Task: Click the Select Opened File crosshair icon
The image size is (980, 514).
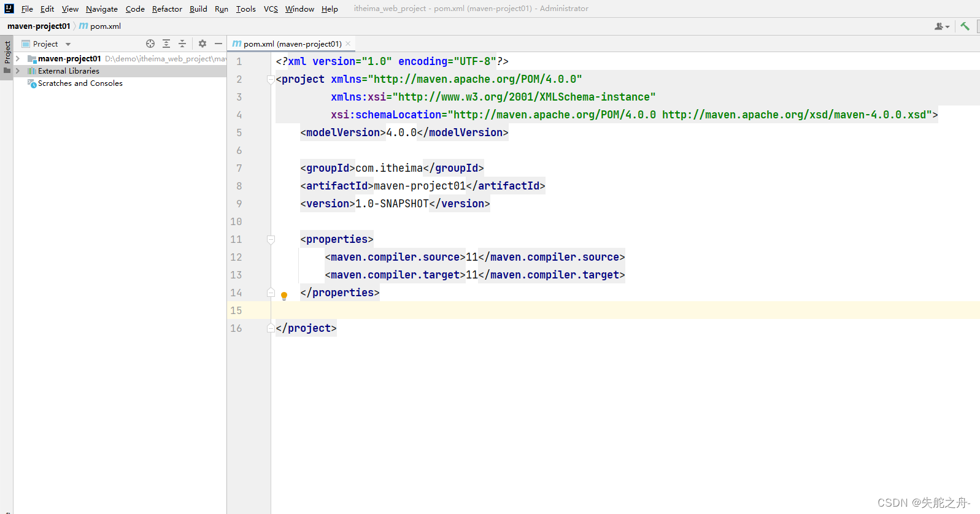Action: [x=150, y=44]
